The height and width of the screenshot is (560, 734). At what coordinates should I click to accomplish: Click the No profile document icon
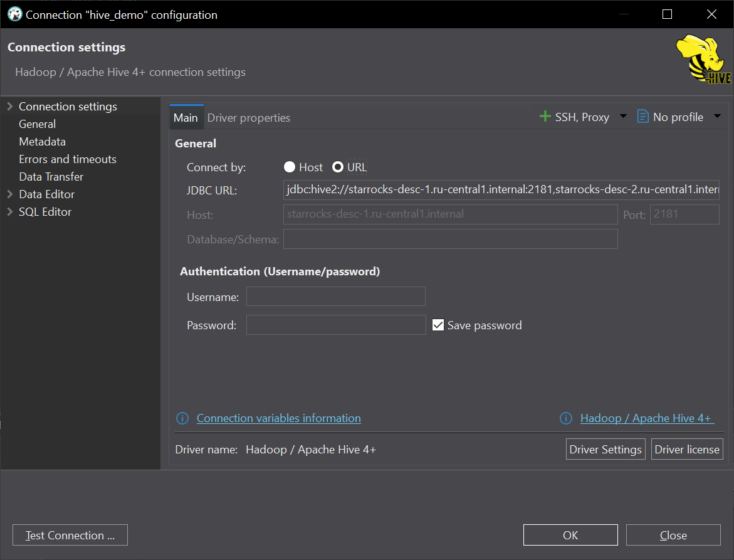(x=642, y=117)
